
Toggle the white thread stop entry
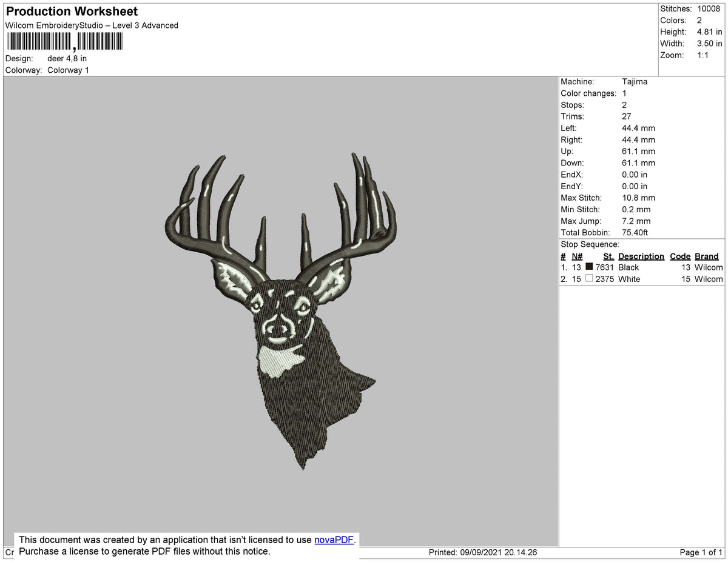[629, 278]
